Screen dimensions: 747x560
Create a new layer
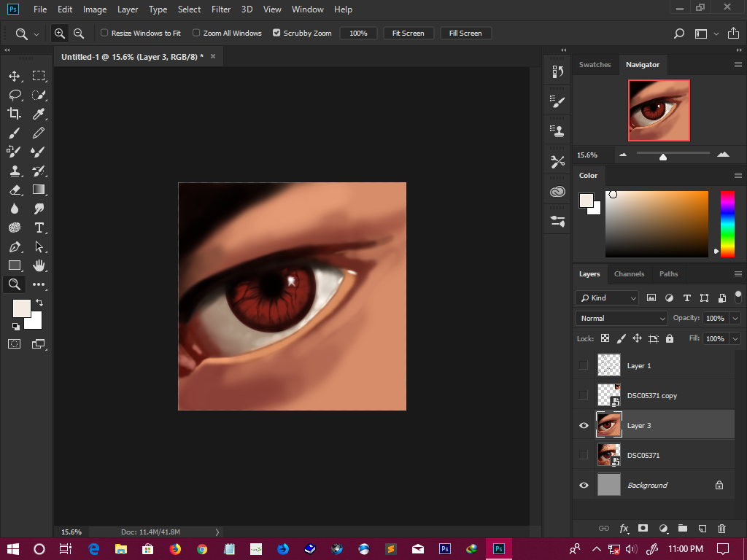[x=703, y=528]
